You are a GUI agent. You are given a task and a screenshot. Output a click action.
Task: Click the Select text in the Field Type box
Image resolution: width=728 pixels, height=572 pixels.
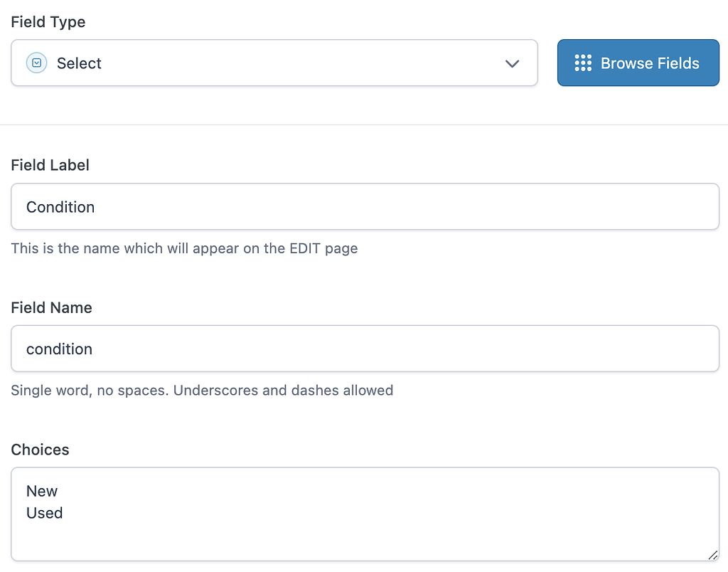(x=79, y=63)
